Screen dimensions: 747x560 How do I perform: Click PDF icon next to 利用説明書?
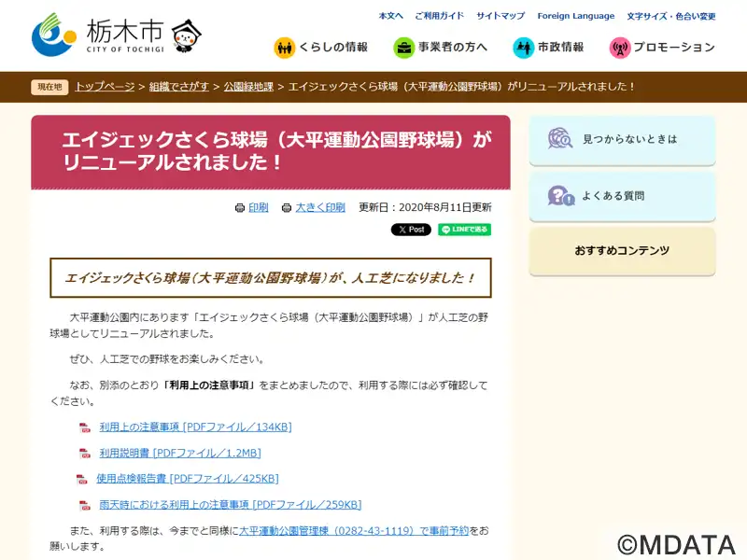tap(85, 454)
